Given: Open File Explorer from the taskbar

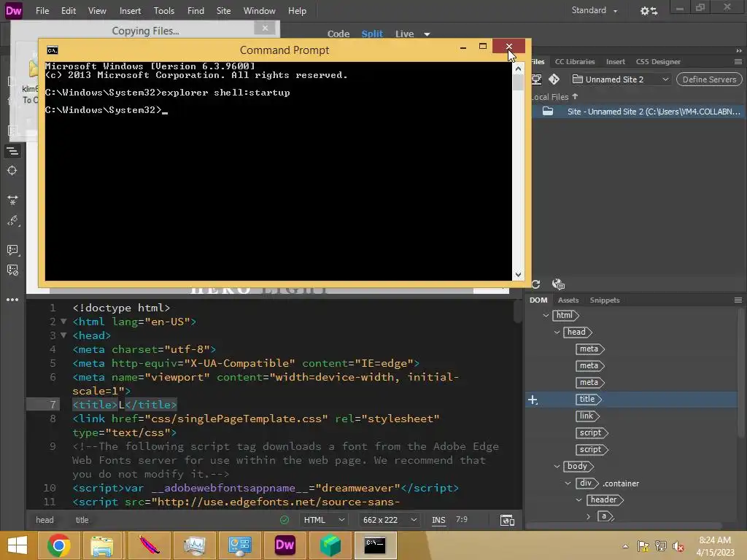Looking at the screenshot, I should [x=102, y=545].
